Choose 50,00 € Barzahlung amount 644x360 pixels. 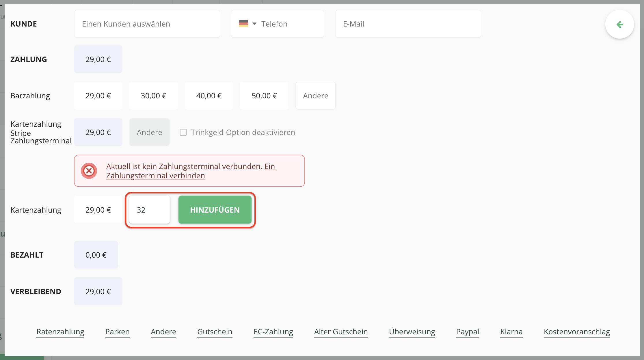264,96
